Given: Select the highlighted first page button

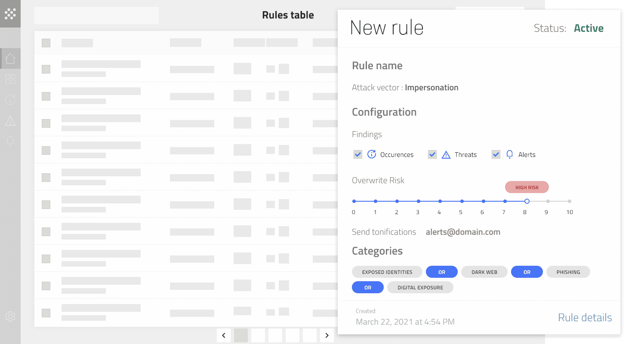Looking at the screenshot, I should [241, 335].
